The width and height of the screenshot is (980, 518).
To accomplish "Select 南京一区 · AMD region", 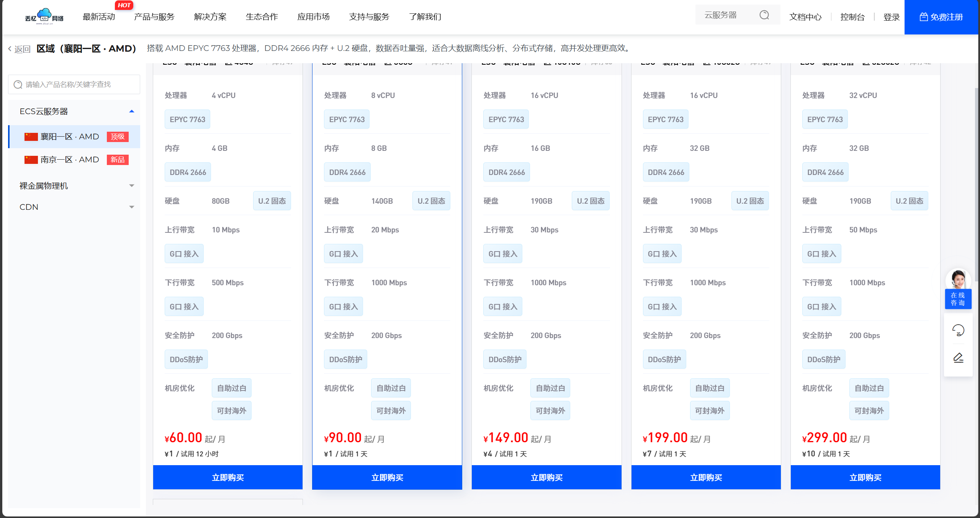I will click(x=70, y=160).
